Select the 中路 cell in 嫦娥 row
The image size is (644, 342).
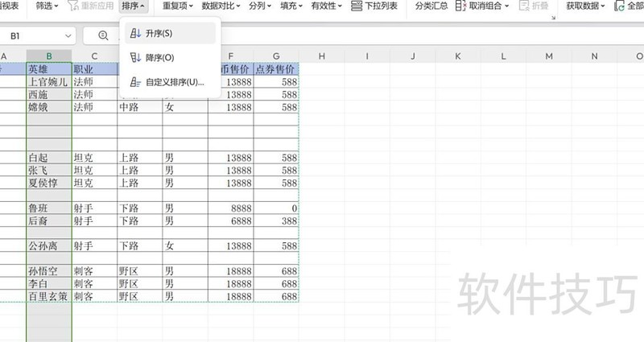(139, 107)
